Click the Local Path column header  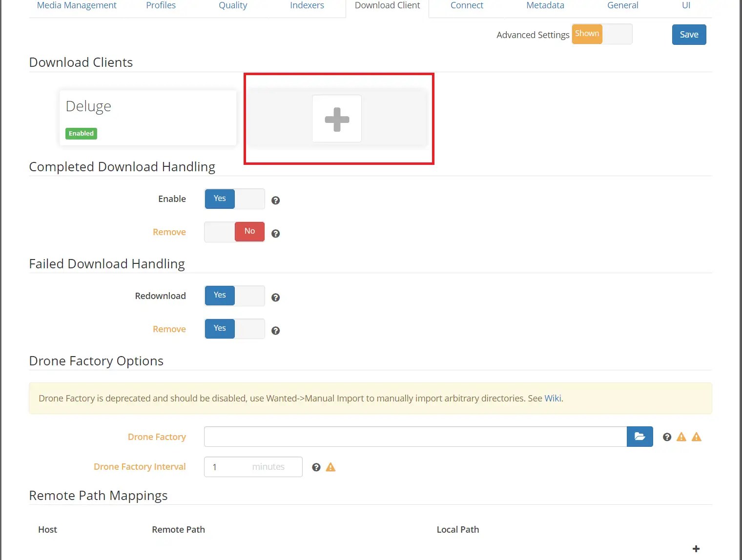point(458,530)
